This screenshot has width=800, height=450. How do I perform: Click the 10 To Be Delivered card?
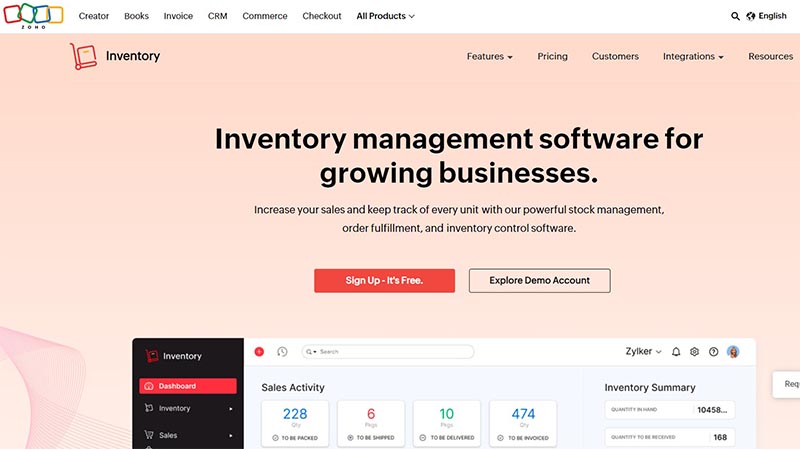click(447, 423)
